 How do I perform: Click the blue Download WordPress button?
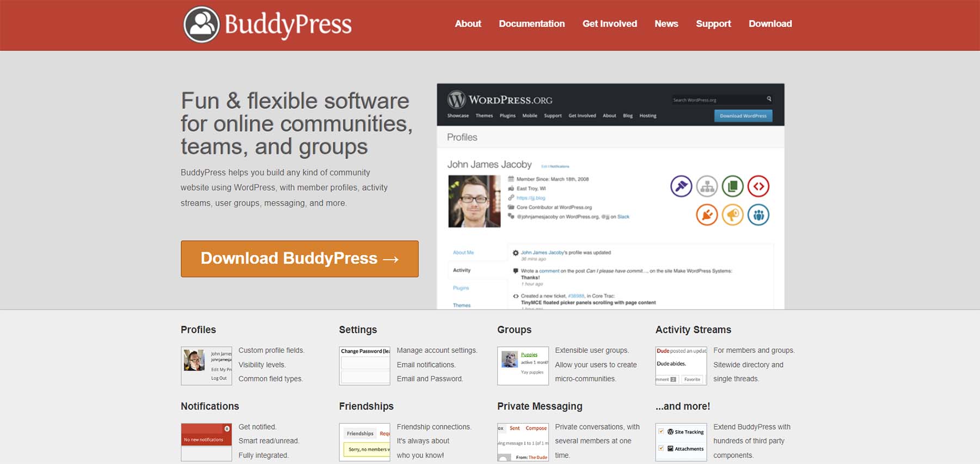tap(743, 115)
